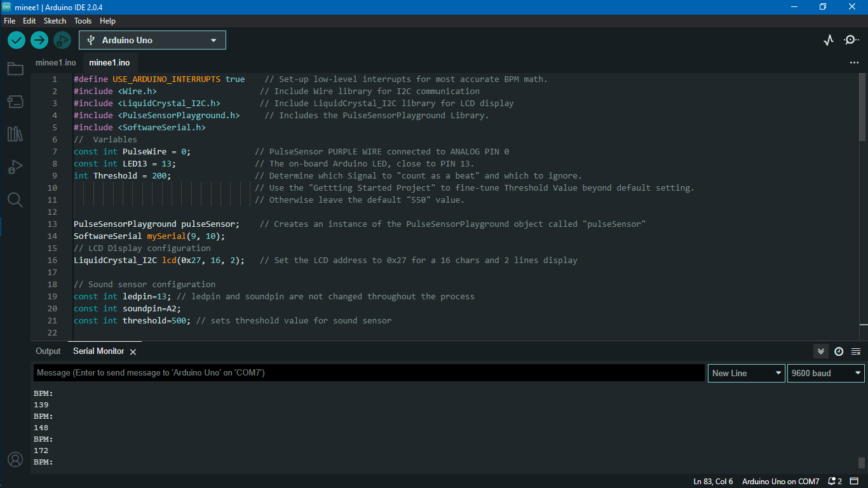Viewport: 868px width, 488px height.
Task: Switch to the Output tab
Action: (x=48, y=351)
